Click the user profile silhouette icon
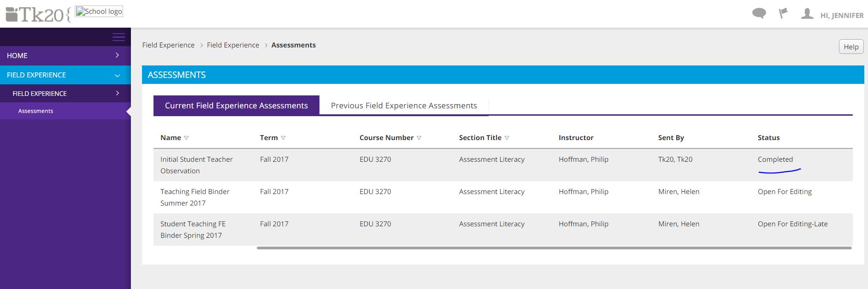The width and height of the screenshot is (868, 289). click(807, 14)
